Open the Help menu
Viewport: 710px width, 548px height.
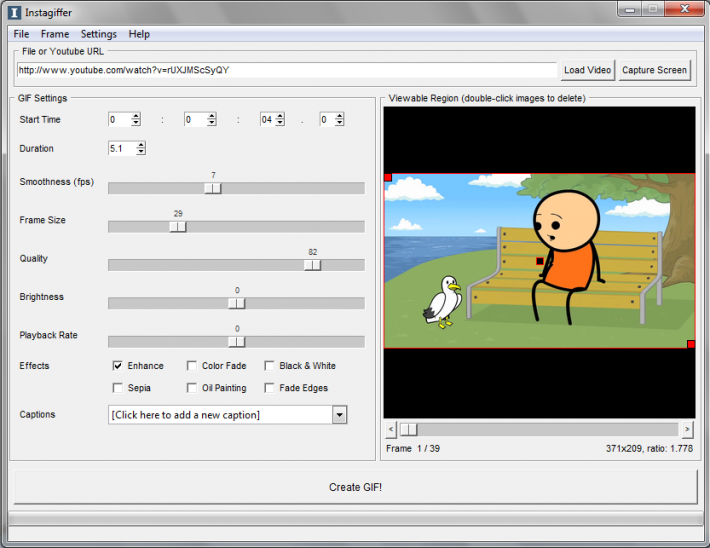pos(139,34)
